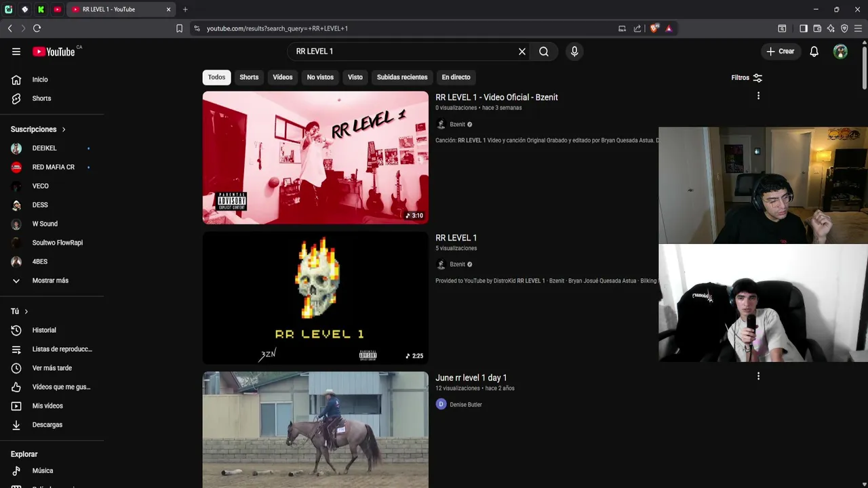868x488 pixels.
Task: Go back in browser history
Action: click(x=9, y=28)
